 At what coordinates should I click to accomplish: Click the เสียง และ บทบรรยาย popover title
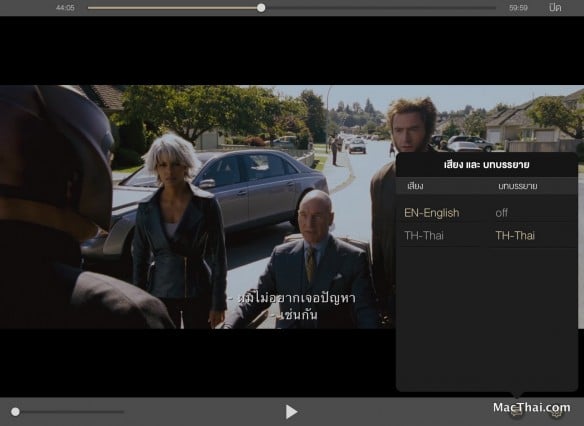486,165
